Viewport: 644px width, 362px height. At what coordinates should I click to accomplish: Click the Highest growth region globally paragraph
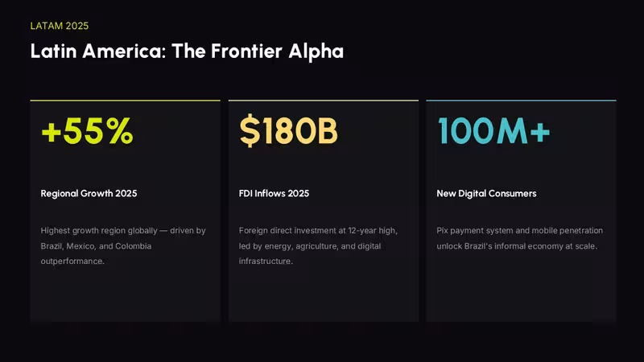(x=123, y=246)
